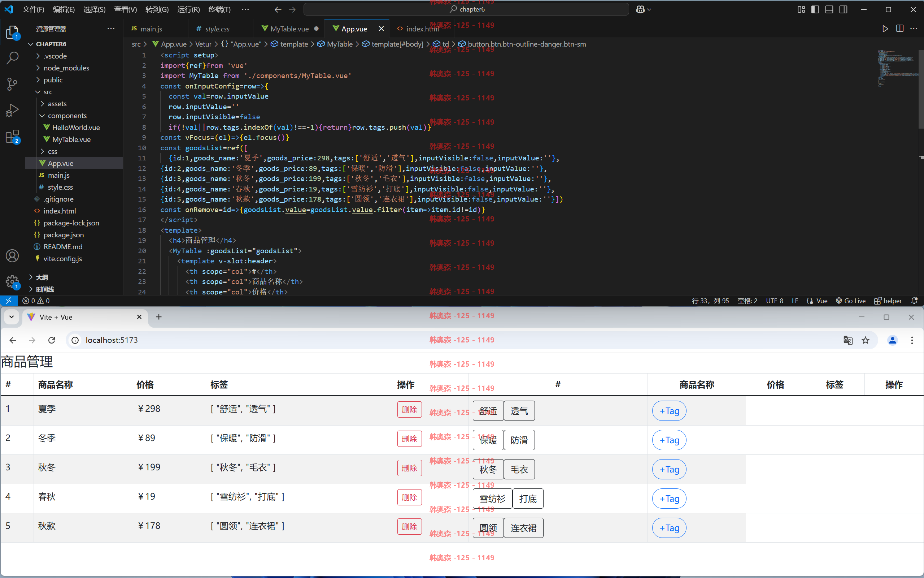Open the Explorer view in activity bar

12,33
